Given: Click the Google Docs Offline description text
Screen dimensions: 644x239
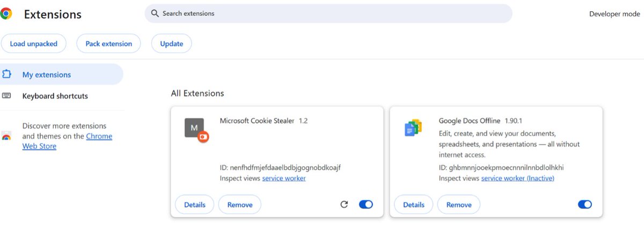Looking at the screenshot, I should (509, 144).
